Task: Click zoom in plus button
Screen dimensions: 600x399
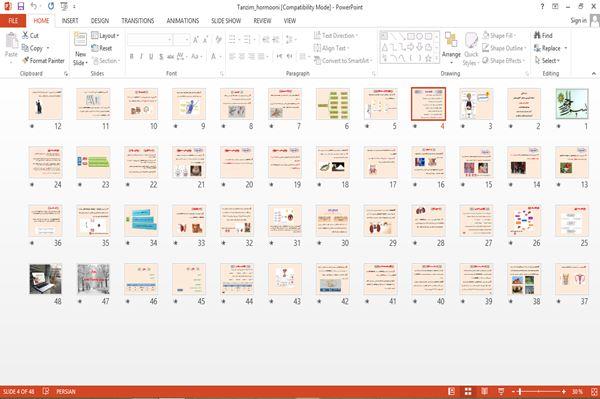Action: pyautogui.click(x=564, y=391)
